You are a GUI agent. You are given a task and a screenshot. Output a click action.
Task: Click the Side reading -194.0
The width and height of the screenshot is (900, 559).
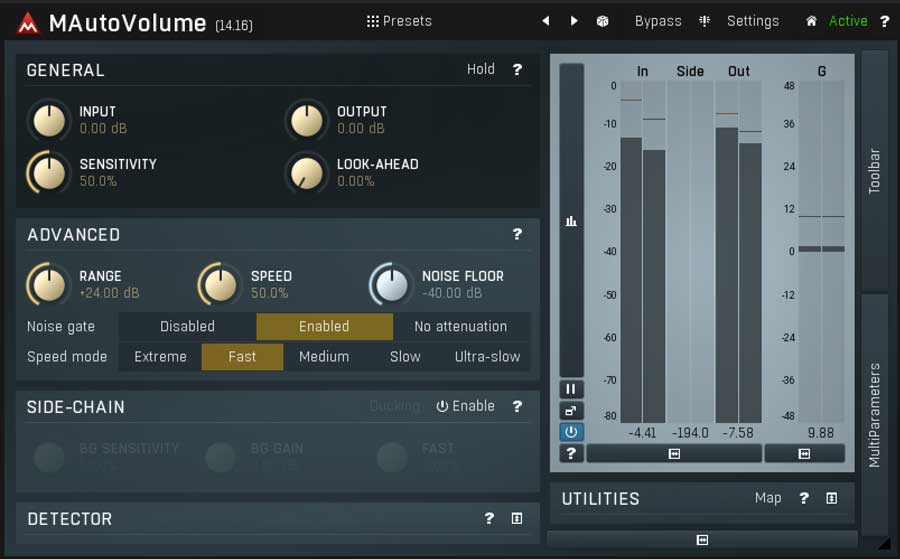690,433
